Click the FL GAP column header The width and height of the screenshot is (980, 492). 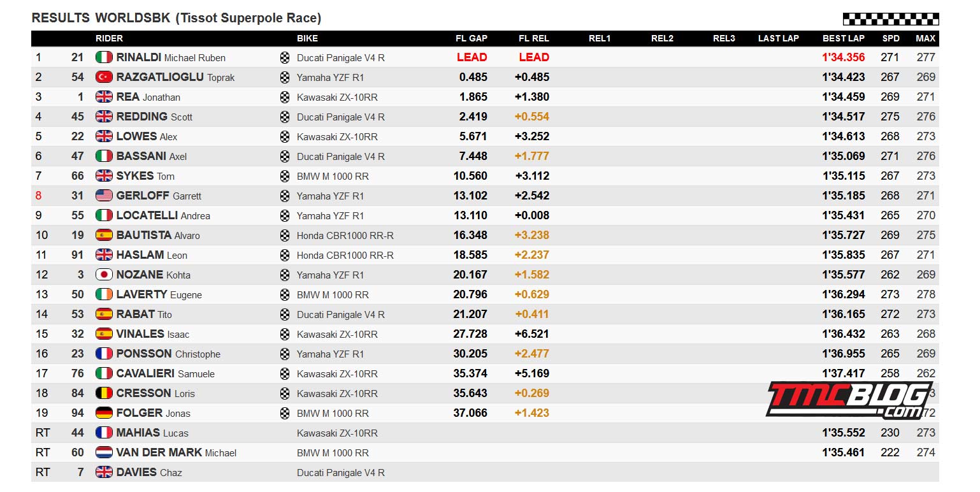tap(472, 38)
